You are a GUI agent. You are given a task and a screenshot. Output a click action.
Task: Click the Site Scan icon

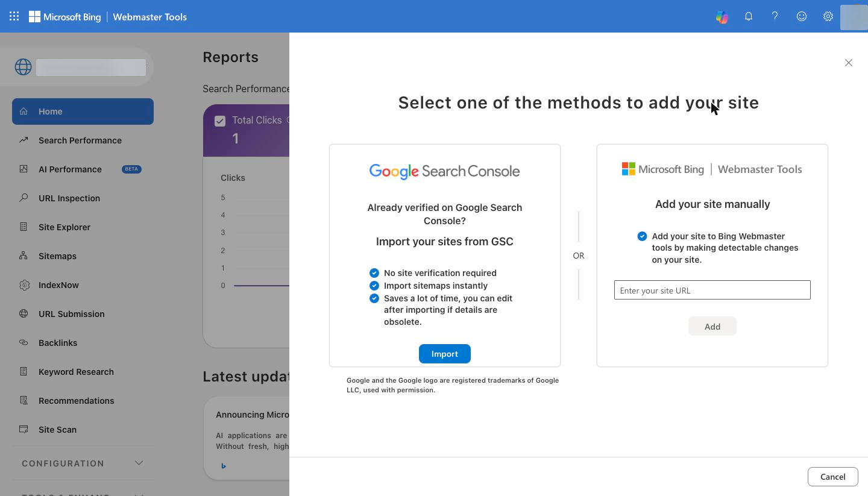(x=24, y=429)
